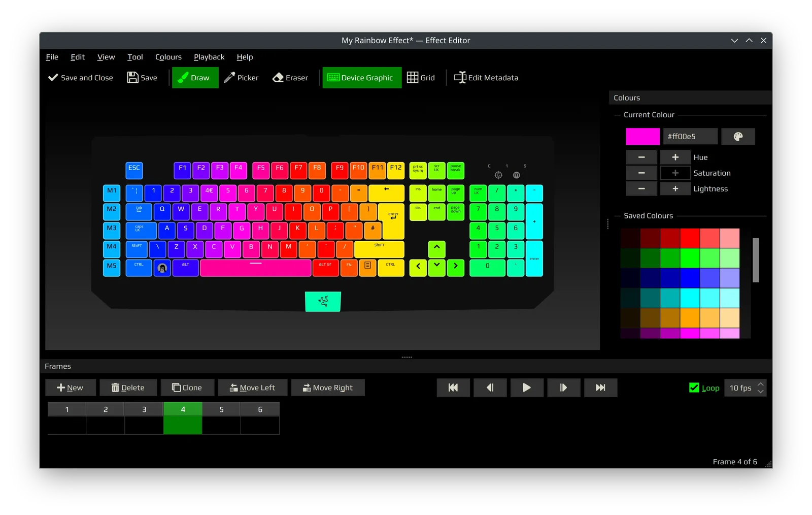Toggle the Loop checkbox

(694, 388)
